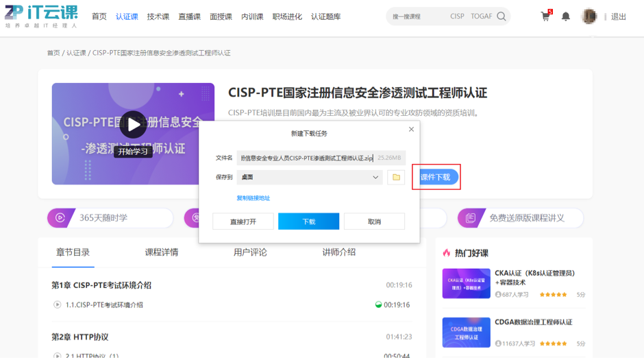Click the iT云课 logo
This screenshot has height=358, width=644.
pos(41,16)
